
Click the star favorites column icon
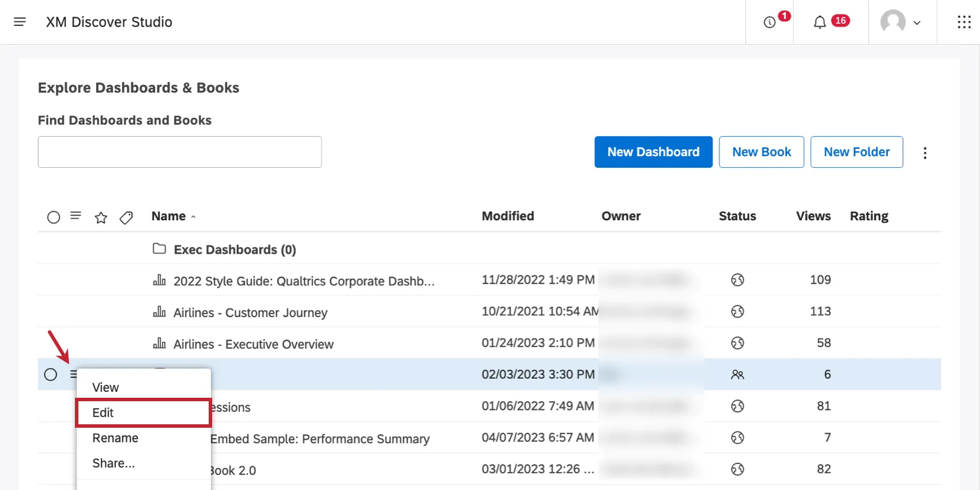coord(101,217)
